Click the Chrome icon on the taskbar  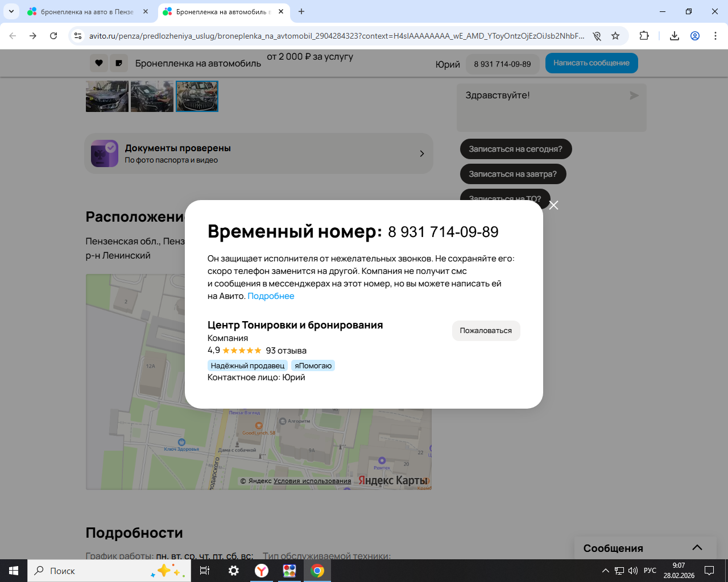pos(317,571)
